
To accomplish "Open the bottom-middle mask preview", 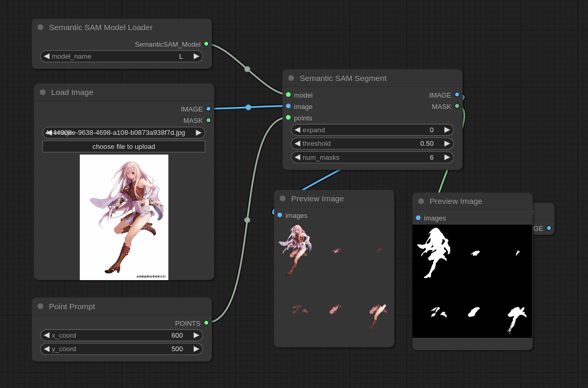I will (x=474, y=312).
